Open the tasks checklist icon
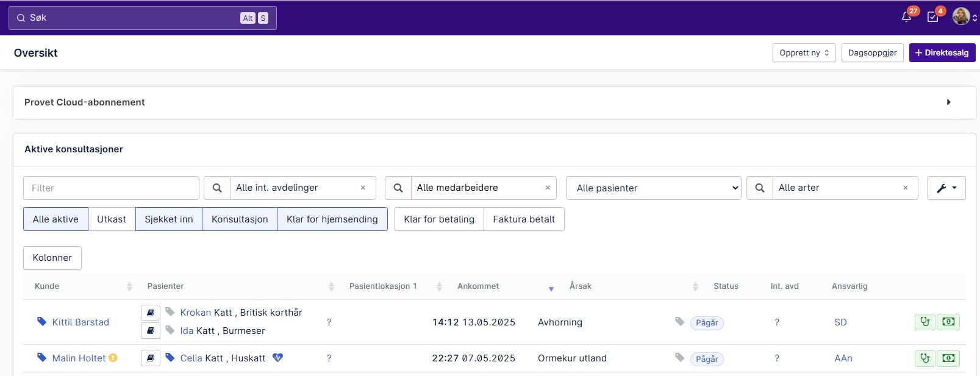This screenshot has height=376, width=980. (932, 17)
